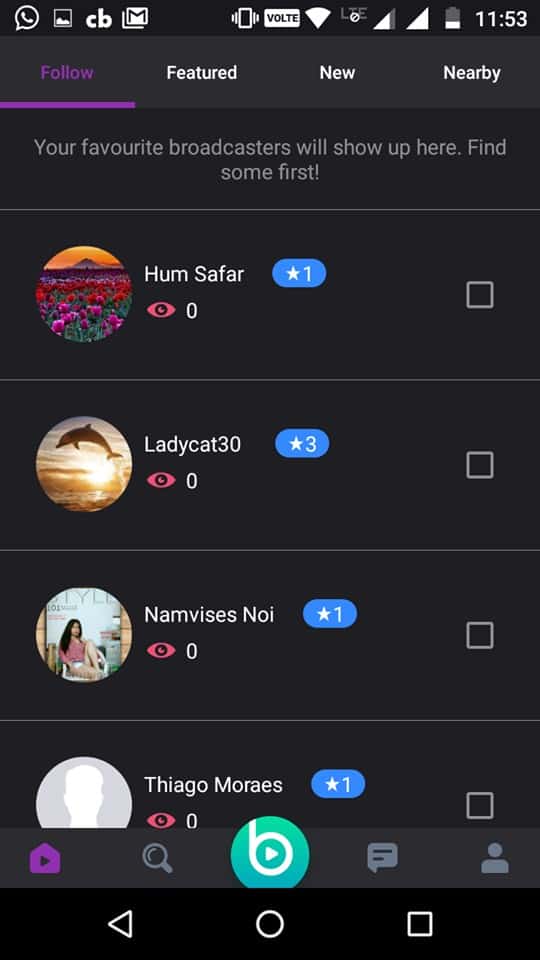Tap the Android back navigation button
Screen dimensions: 540x960
(x=120, y=923)
